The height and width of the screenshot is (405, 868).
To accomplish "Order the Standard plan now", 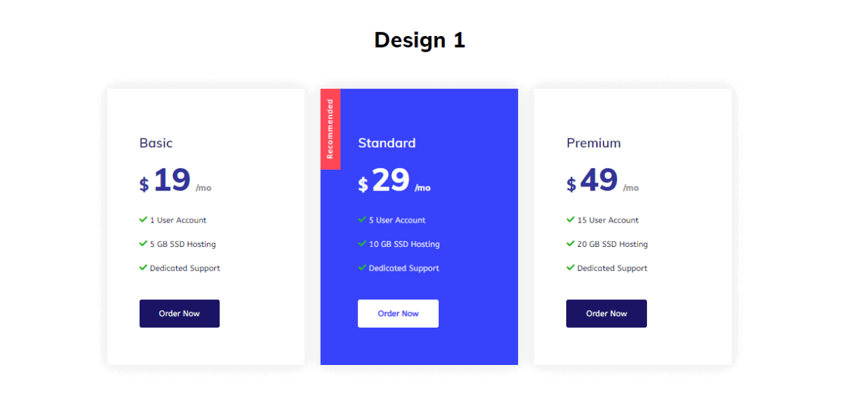I will [x=398, y=313].
